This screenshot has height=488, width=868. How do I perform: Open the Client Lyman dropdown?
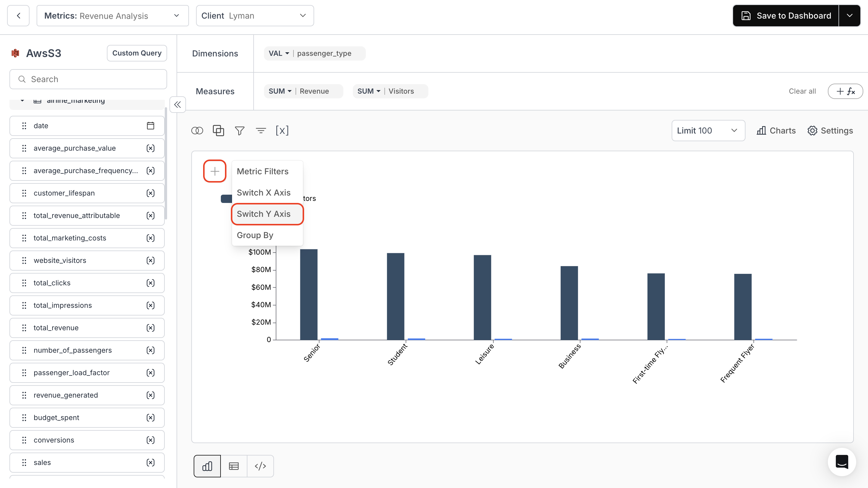(x=254, y=16)
